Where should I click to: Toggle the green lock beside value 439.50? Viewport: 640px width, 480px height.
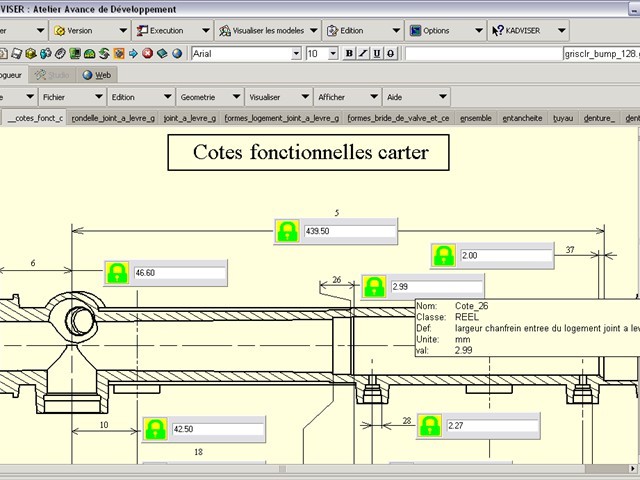pyautogui.click(x=288, y=232)
